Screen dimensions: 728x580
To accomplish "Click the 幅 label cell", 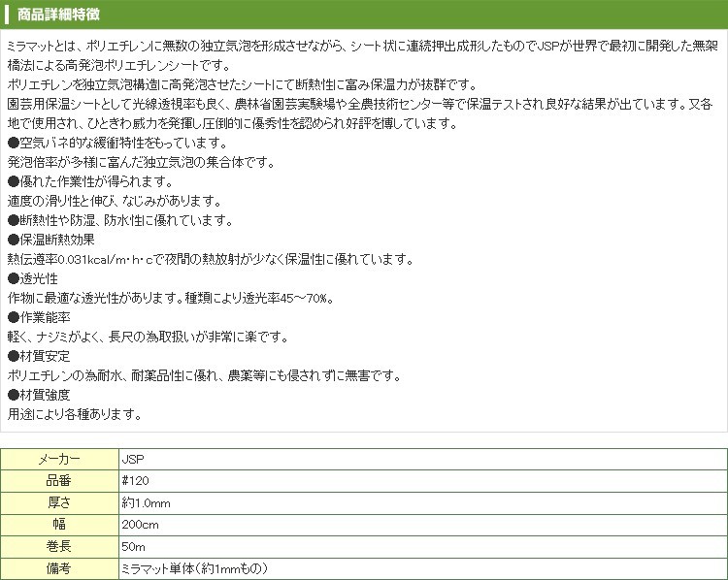I will [x=59, y=525].
